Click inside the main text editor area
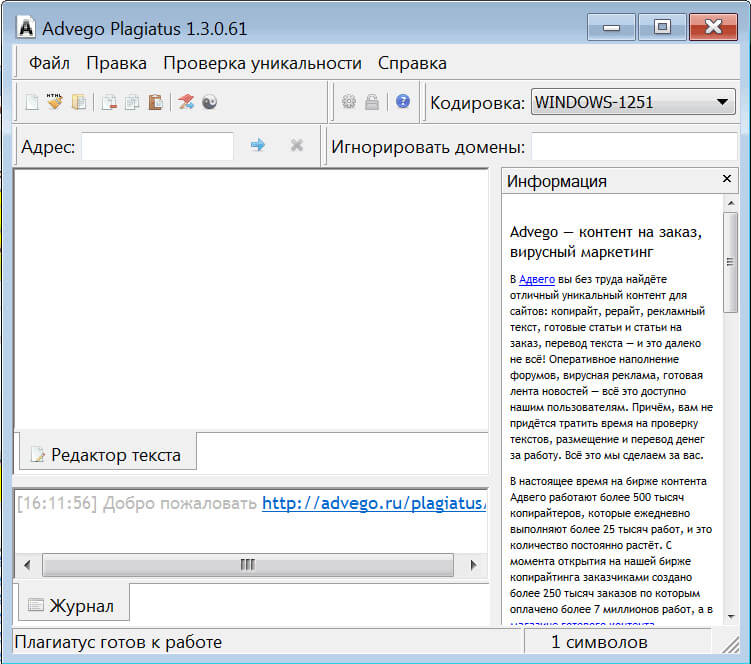The height and width of the screenshot is (664, 751). pos(251,299)
